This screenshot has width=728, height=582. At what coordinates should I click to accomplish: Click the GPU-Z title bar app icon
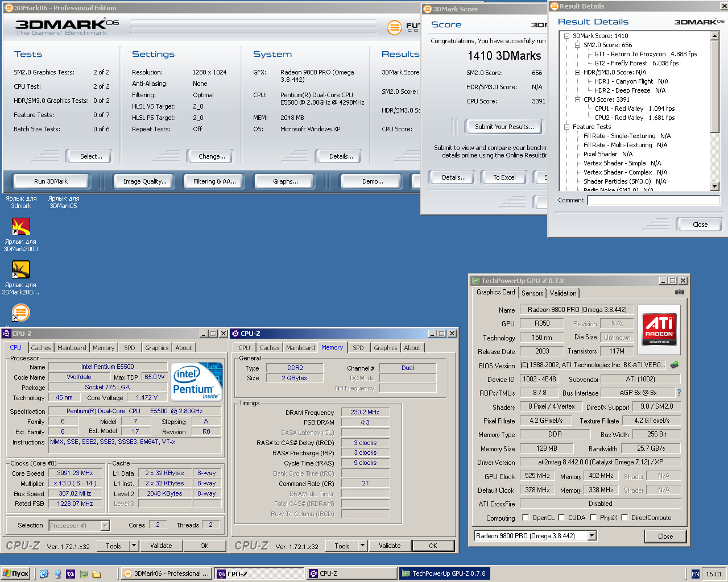tap(475, 281)
